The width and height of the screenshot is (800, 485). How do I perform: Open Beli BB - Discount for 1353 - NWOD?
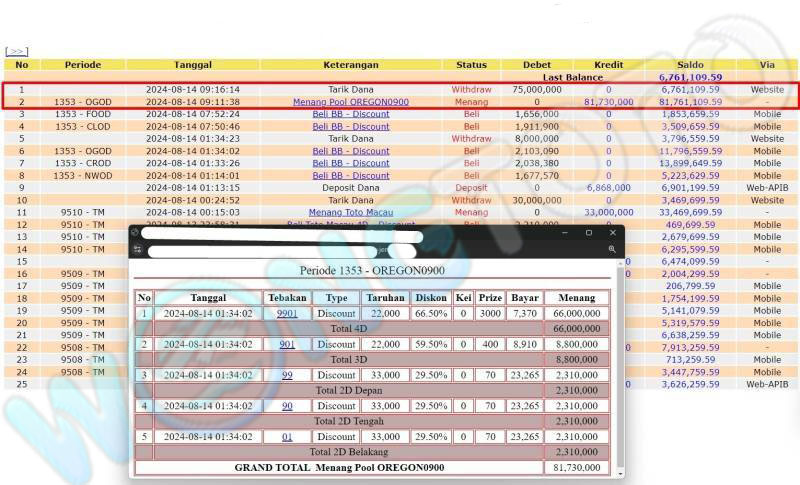pos(350,175)
